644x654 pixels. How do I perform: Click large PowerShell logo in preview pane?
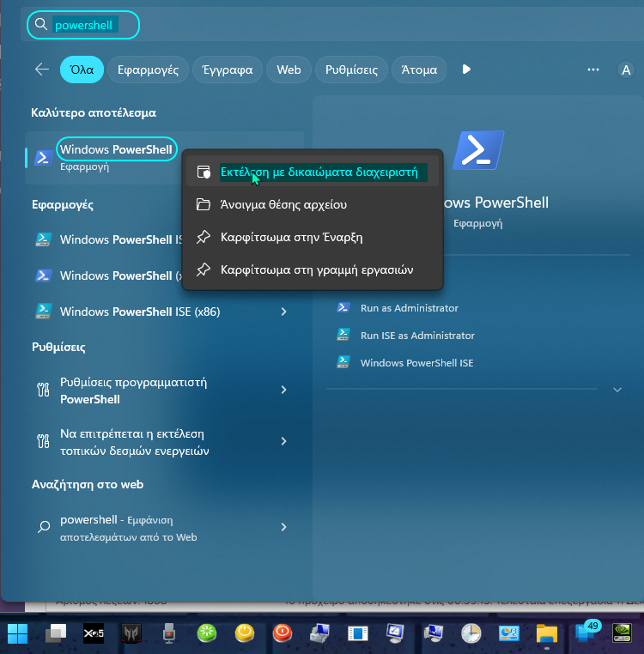(478, 150)
